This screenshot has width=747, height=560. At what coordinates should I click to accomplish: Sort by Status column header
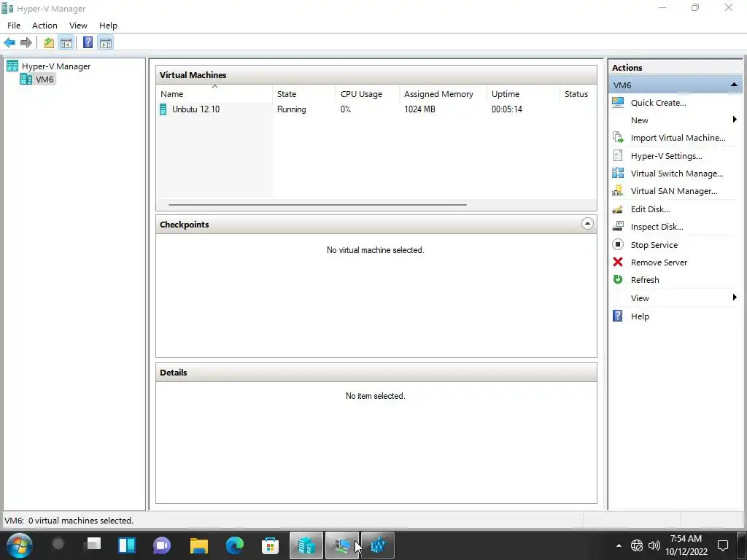(576, 94)
